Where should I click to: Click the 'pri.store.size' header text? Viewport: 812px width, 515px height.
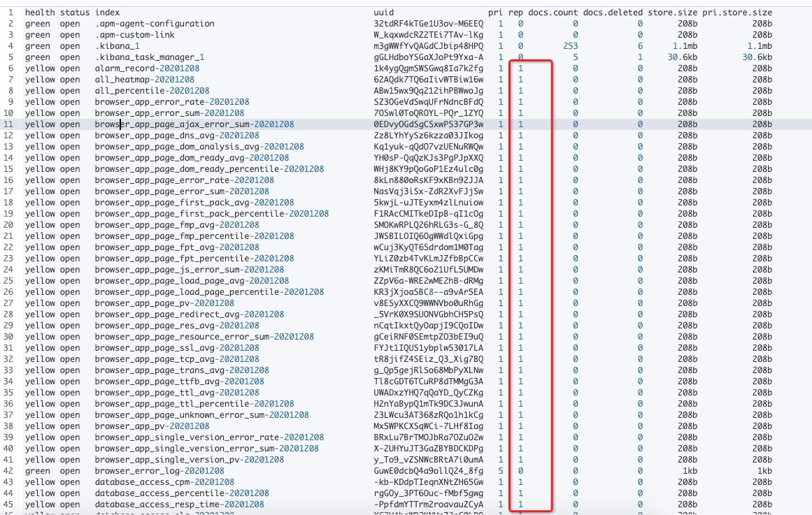(737, 13)
